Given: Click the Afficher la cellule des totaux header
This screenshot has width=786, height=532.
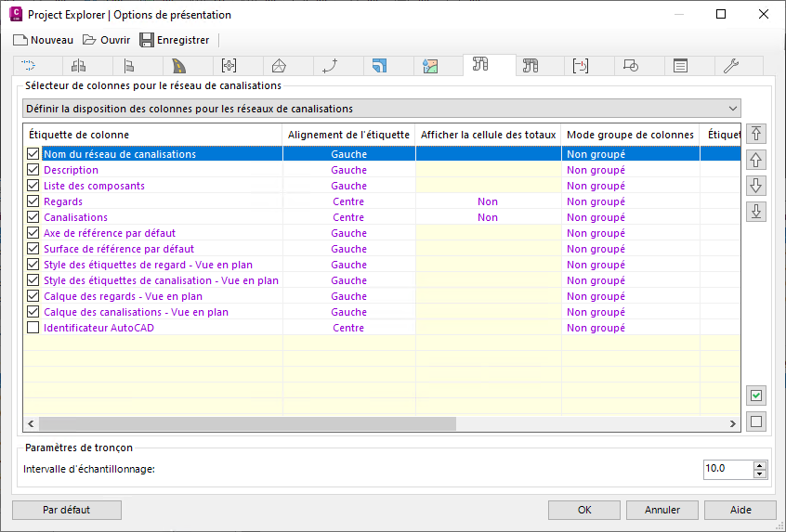Looking at the screenshot, I should point(489,135).
